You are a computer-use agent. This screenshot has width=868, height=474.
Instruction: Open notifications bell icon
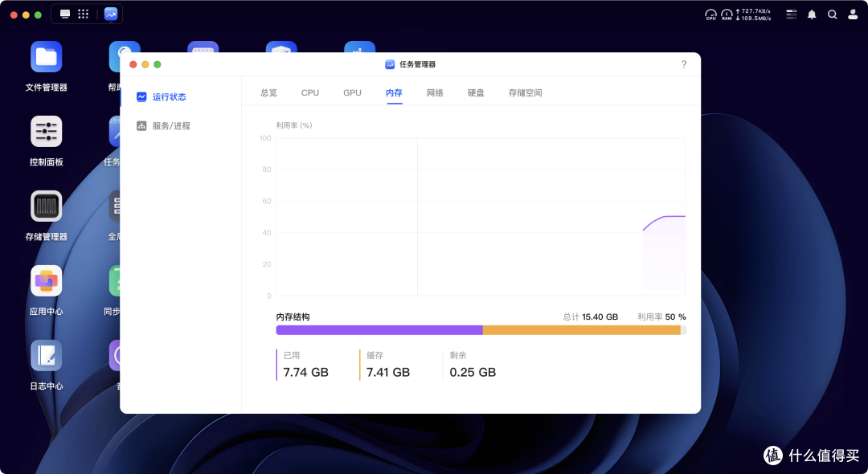[812, 14]
